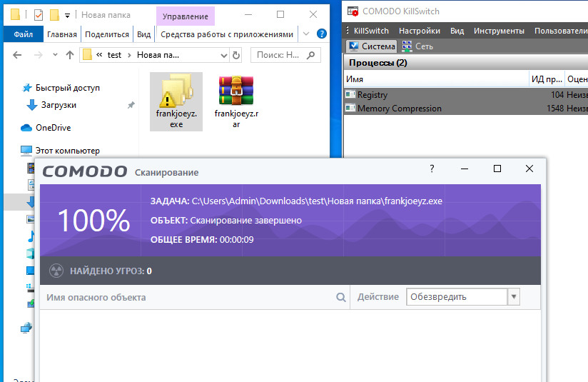Click the Explorer search magnifier icon
This screenshot has width=588, height=382.
pyautogui.click(x=310, y=55)
